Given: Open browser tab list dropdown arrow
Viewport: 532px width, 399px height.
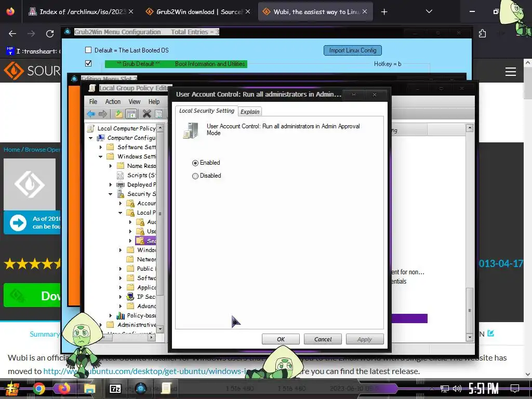Looking at the screenshot, I should pos(429,11).
